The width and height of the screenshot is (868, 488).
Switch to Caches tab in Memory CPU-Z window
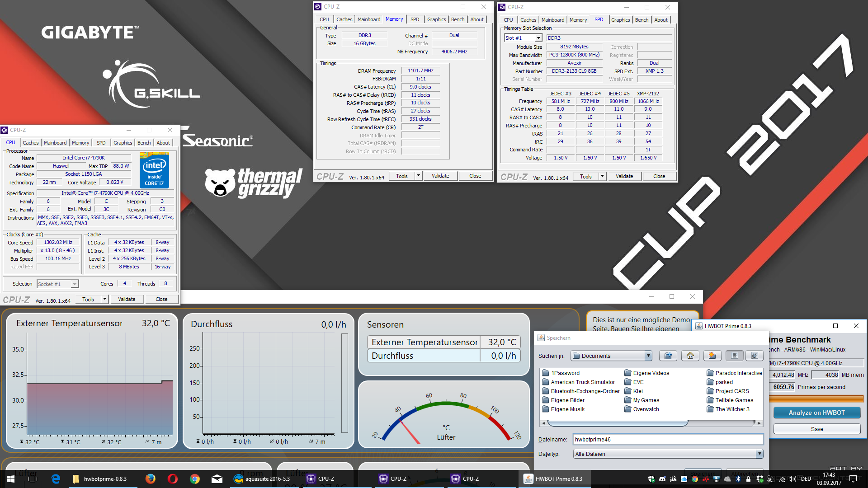[344, 19]
